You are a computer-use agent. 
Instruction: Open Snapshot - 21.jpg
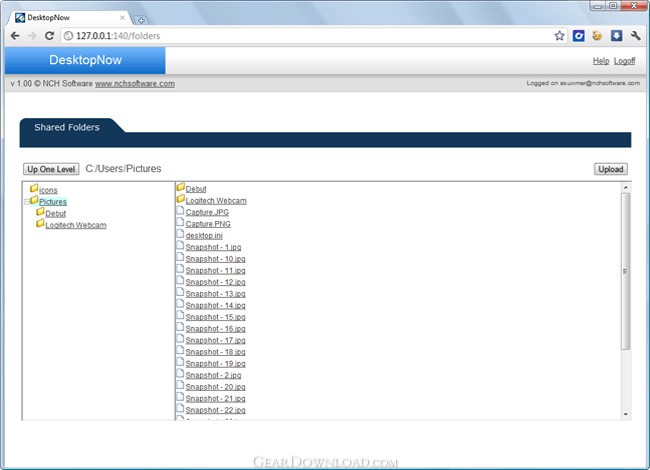pyautogui.click(x=215, y=398)
